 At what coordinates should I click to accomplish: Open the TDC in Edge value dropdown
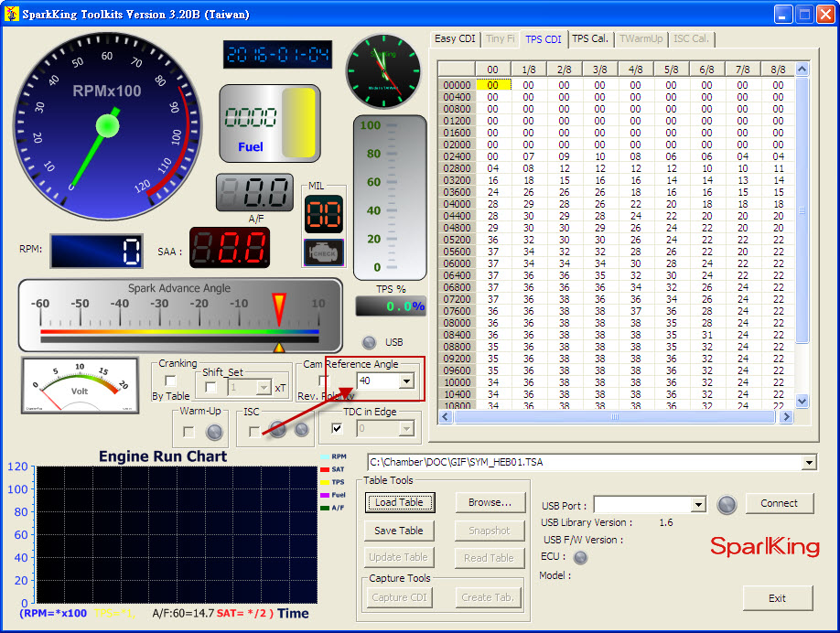coord(406,428)
